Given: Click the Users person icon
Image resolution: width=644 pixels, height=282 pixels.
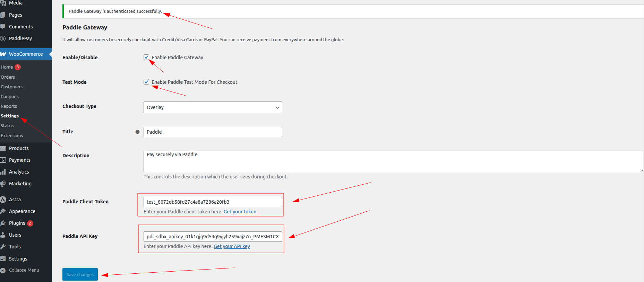Looking at the screenshot, I should 3,235.
